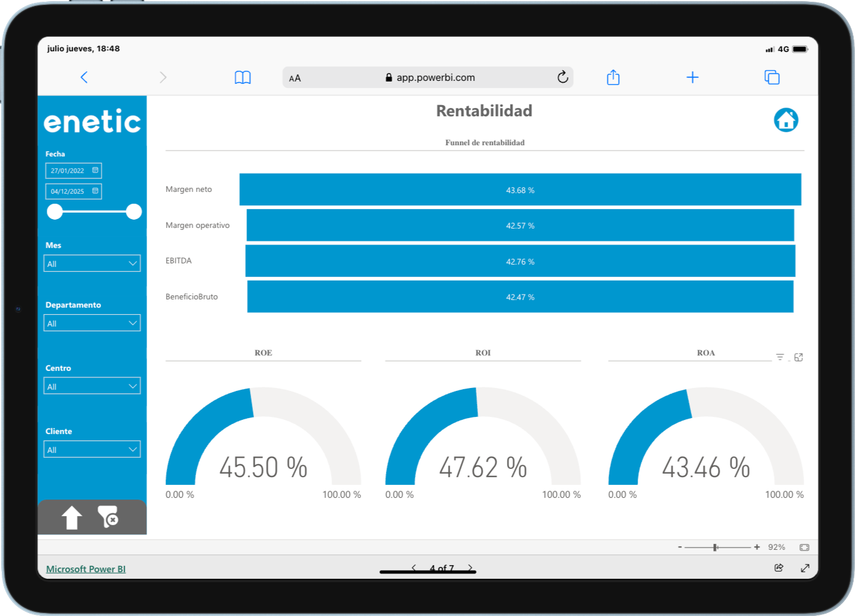The width and height of the screenshot is (855, 616).
Task: Click the date slider right handle
Action: tap(134, 211)
